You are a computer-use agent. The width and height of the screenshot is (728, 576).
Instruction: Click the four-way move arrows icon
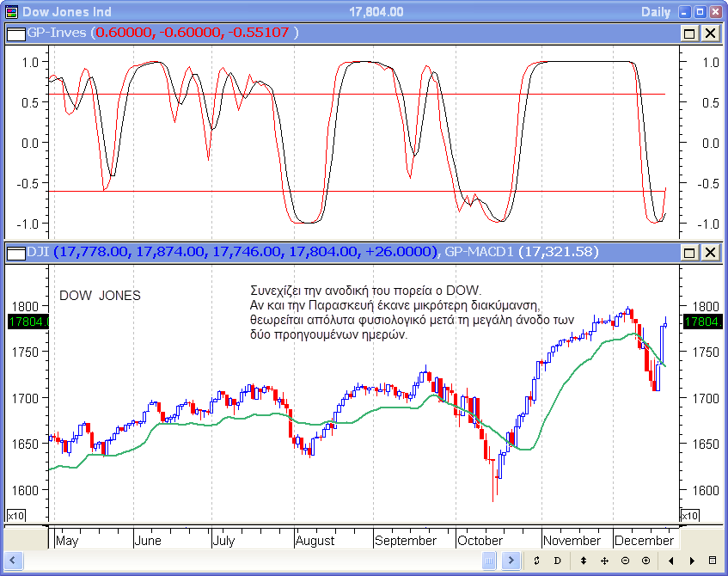(x=604, y=561)
